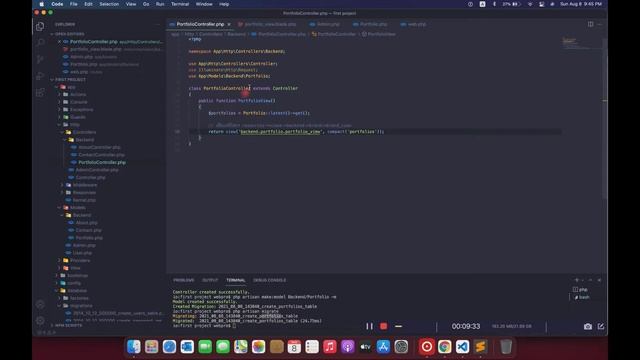Open AboutController.php in the file tree

(x=99, y=147)
